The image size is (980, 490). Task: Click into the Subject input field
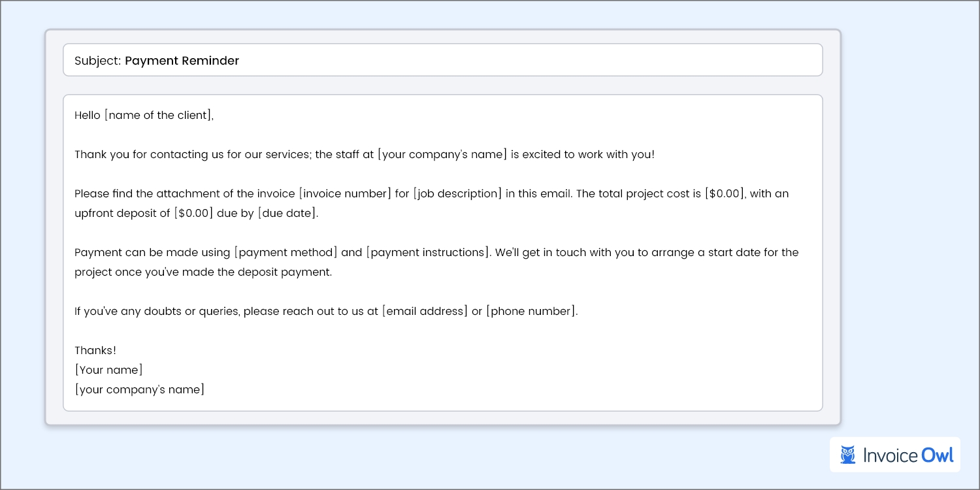coord(523,61)
